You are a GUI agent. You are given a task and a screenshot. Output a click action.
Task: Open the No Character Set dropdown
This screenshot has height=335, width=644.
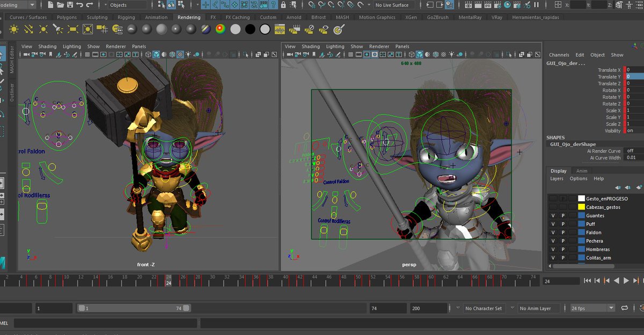pyautogui.click(x=484, y=308)
